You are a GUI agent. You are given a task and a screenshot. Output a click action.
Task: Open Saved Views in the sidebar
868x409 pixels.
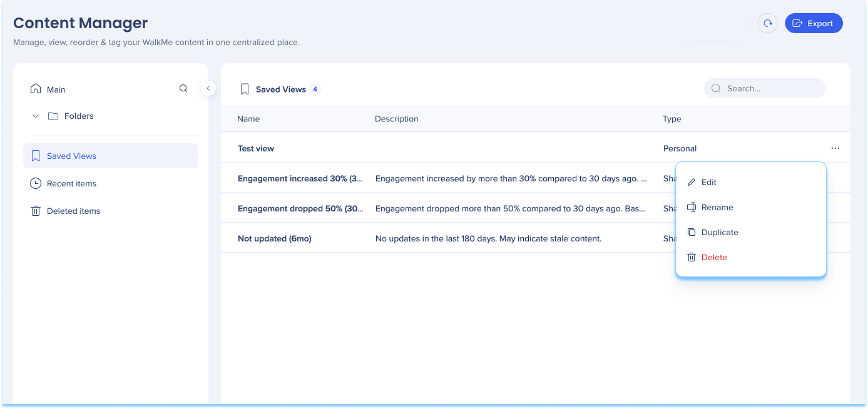(71, 156)
